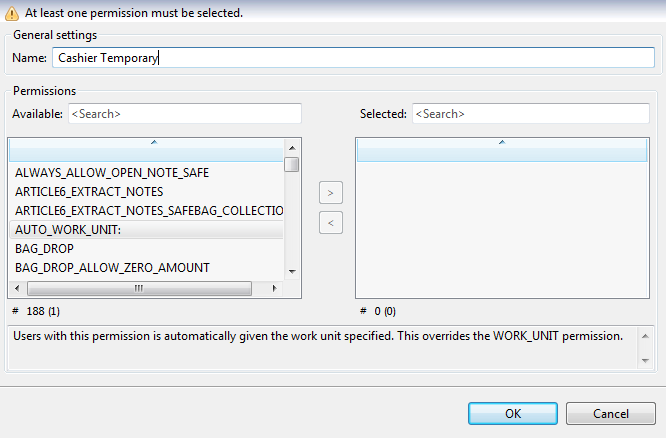This screenshot has width=666, height=438.
Task: Select AUTO_WORK_UNIT: permission
Action: [68, 230]
